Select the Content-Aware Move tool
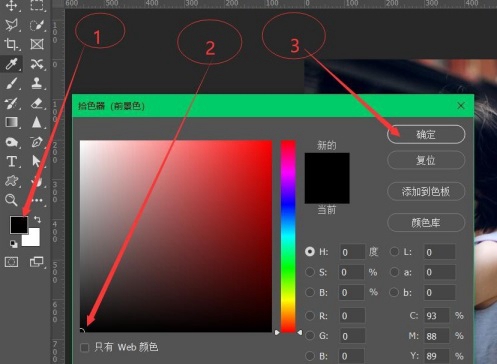Viewport: 497px width, 364px height. (37, 63)
